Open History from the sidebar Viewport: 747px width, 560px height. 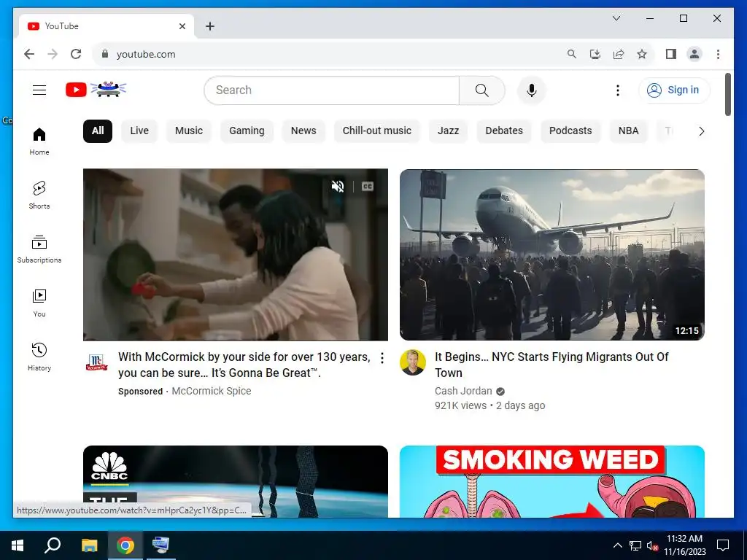pyautogui.click(x=39, y=357)
